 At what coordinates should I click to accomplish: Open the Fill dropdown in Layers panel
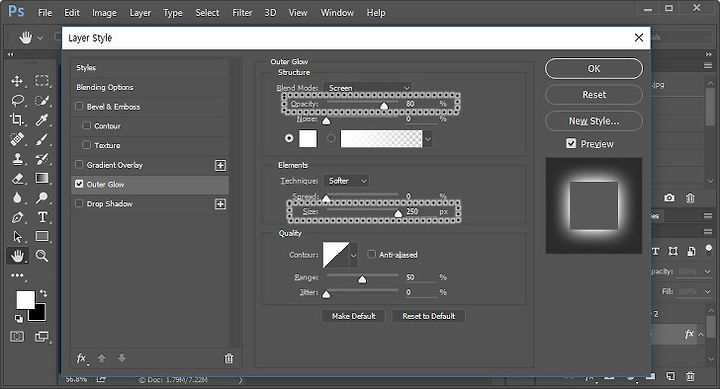[707, 291]
